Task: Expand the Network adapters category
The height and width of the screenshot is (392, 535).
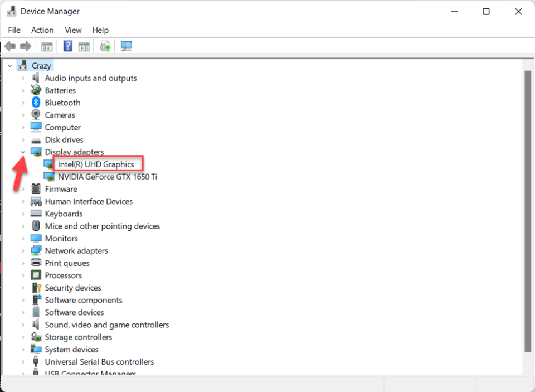Action: (23, 250)
